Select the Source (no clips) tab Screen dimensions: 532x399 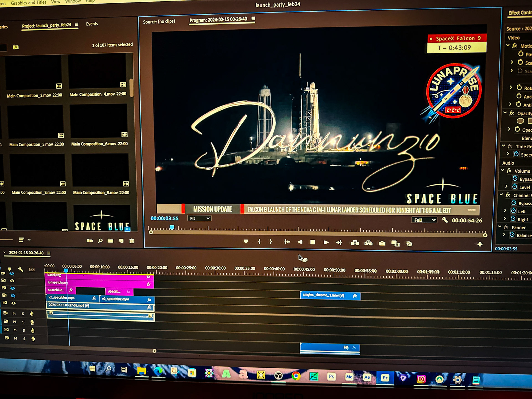tap(159, 21)
